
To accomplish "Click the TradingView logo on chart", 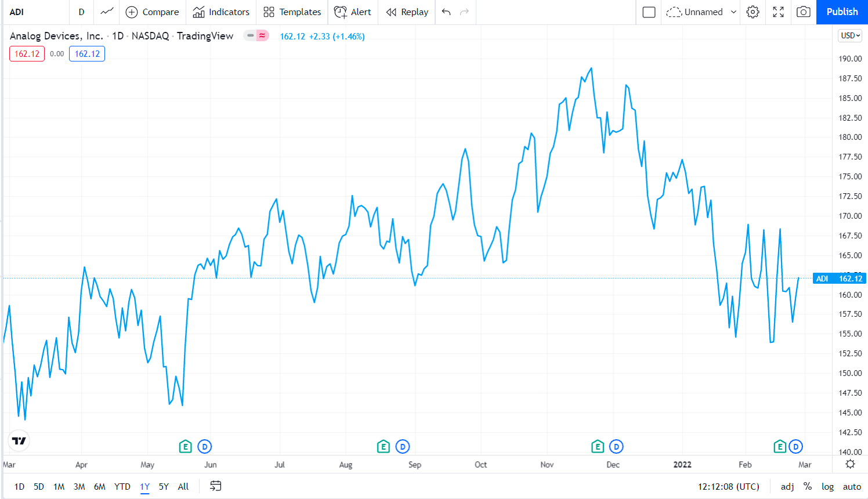I will pos(19,441).
